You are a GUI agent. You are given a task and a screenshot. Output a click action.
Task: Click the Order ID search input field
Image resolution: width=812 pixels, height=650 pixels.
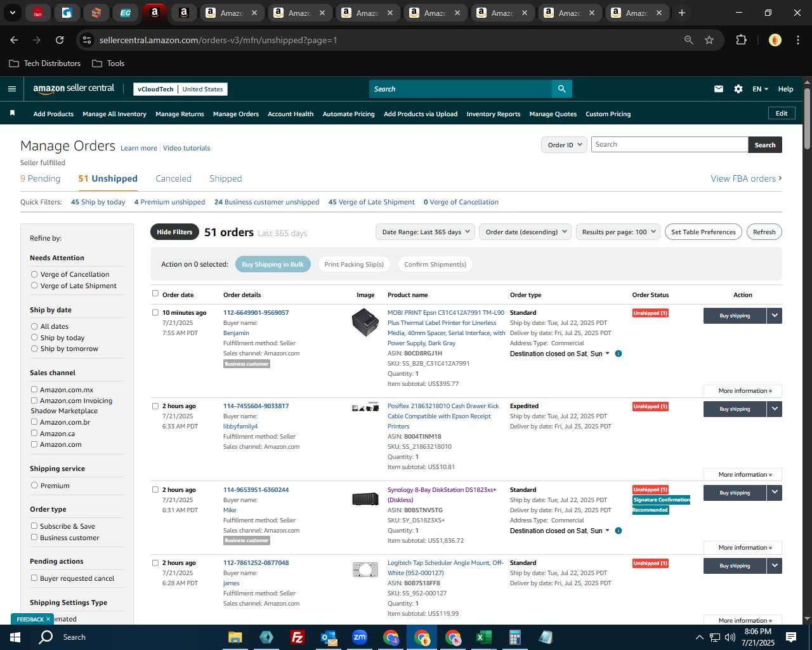[x=669, y=145]
